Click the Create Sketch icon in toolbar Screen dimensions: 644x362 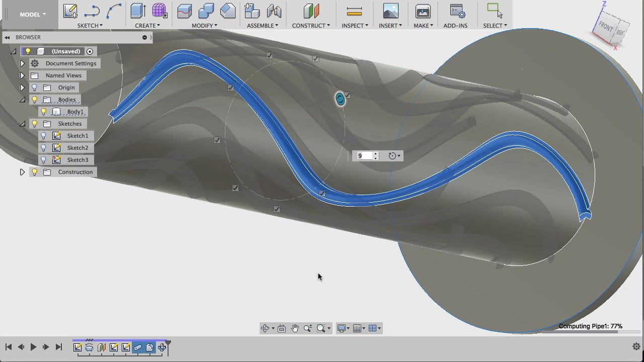[70, 11]
